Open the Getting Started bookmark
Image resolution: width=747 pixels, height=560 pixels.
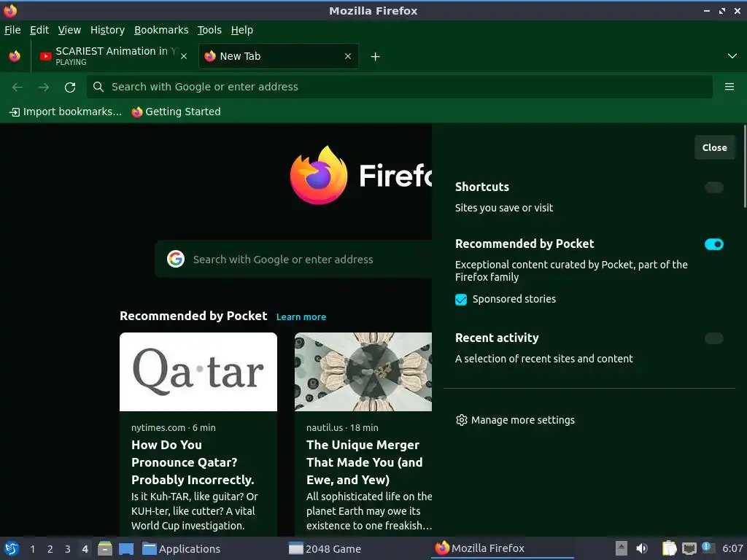177,112
